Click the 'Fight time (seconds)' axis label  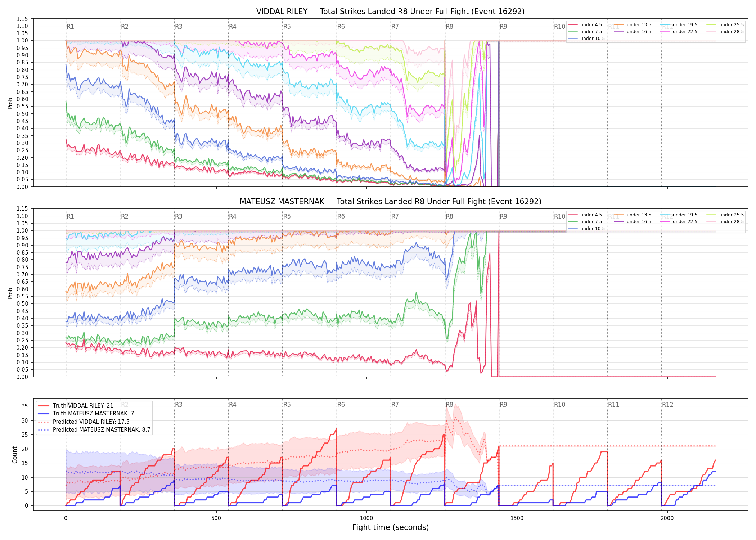pyautogui.click(x=391, y=527)
